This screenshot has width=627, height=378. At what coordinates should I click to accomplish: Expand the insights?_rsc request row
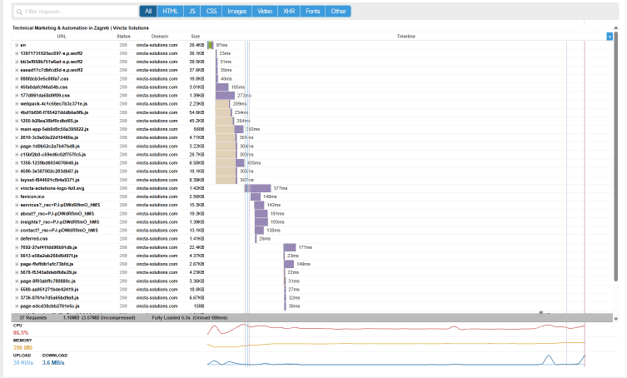[x=17, y=222]
